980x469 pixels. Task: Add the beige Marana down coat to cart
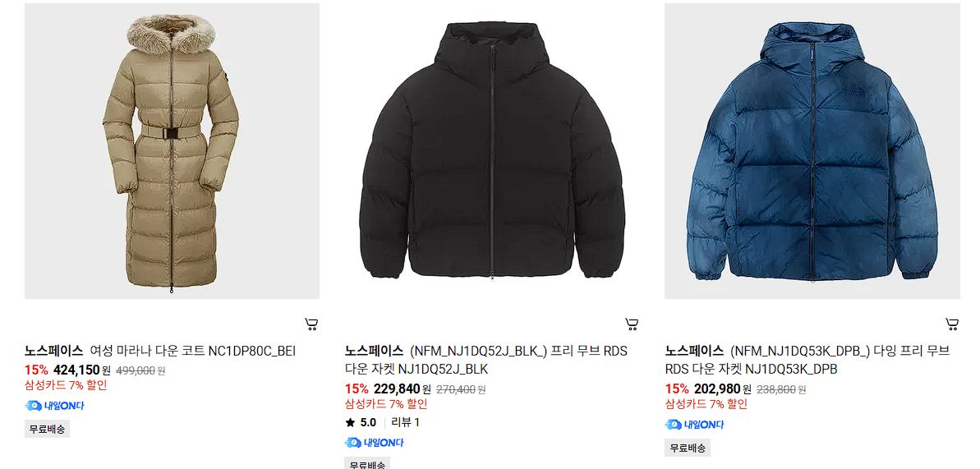[311, 324]
